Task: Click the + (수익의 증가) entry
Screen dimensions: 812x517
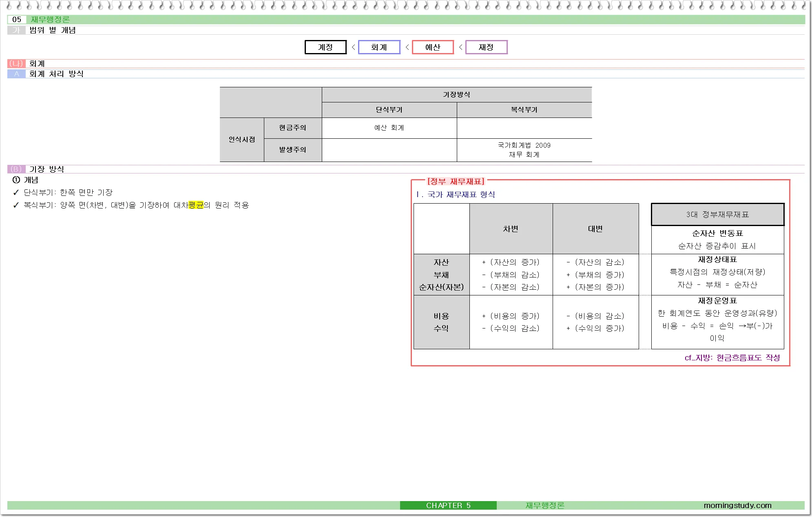Action: [595, 328]
